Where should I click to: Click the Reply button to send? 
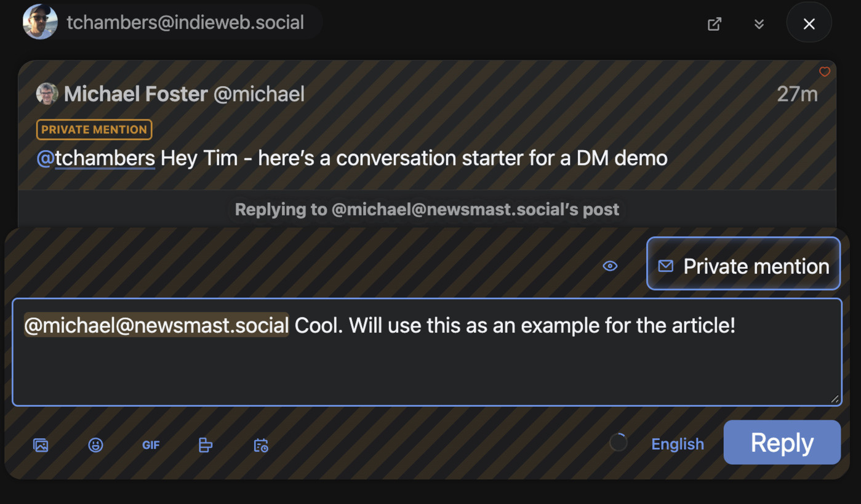click(x=782, y=442)
